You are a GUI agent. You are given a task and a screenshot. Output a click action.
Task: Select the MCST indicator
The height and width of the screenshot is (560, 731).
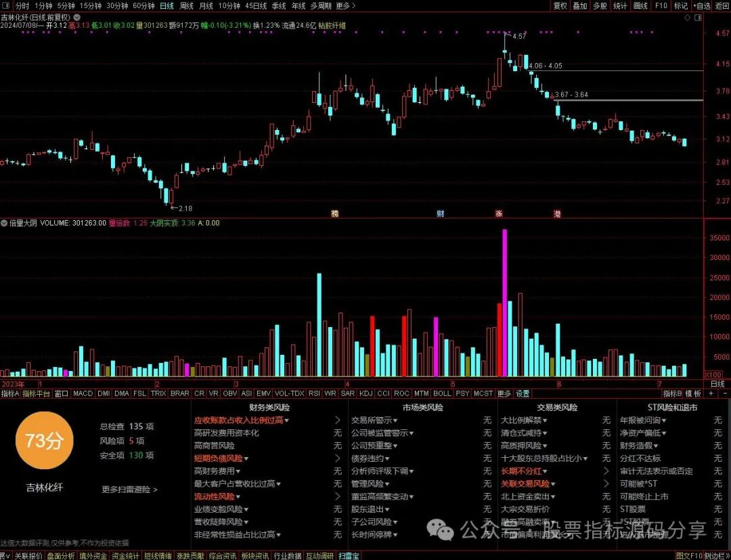[x=483, y=393]
